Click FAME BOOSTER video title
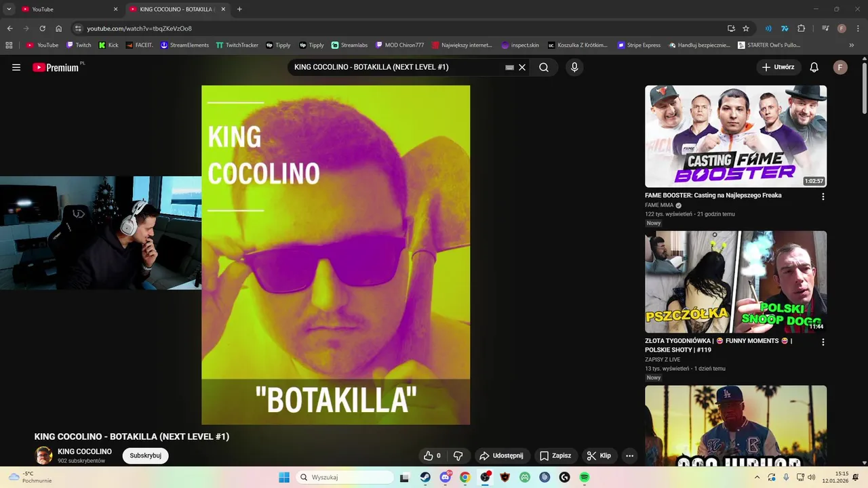The width and height of the screenshot is (868, 488). coord(713,195)
